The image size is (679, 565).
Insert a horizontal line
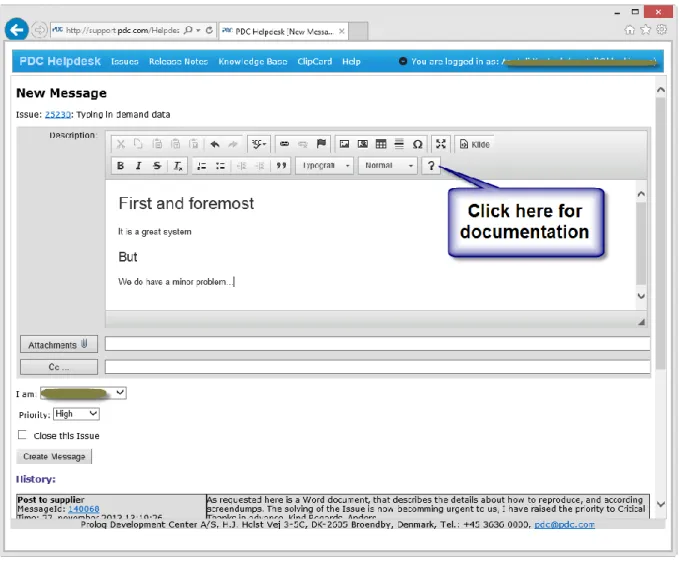click(399, 144)
